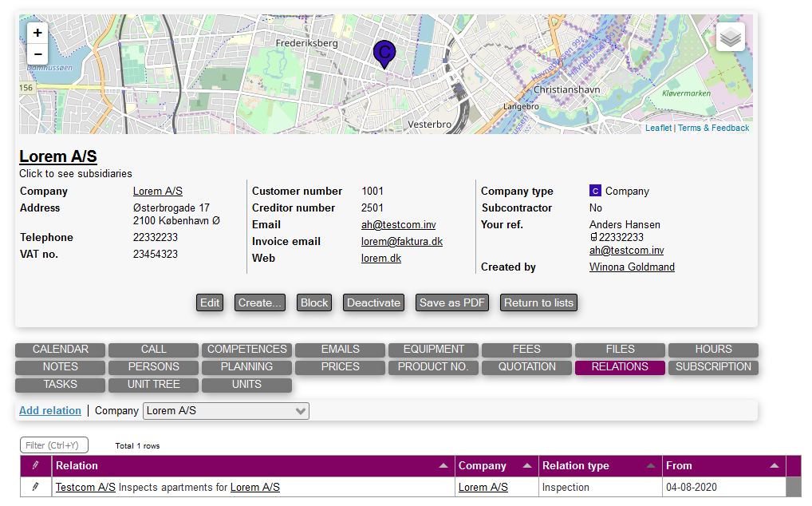Screen dimensions: 812x506
Task: Open the lorem.dk web link
Action: (x=381, y=259)
